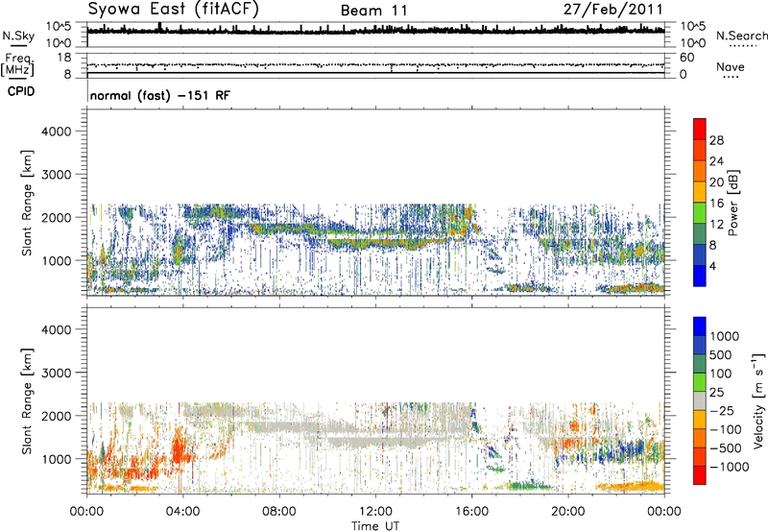Pick the light green 12–16 dB power swatch
768x532 pixels.
click(x=700, y=213)
